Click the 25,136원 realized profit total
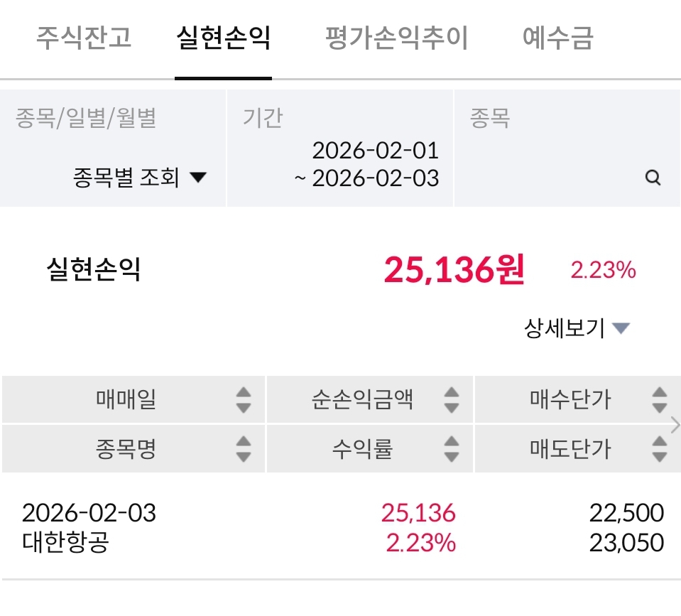Image resolution: width=681 pixels, height=616 pixels. pos(454,270)
